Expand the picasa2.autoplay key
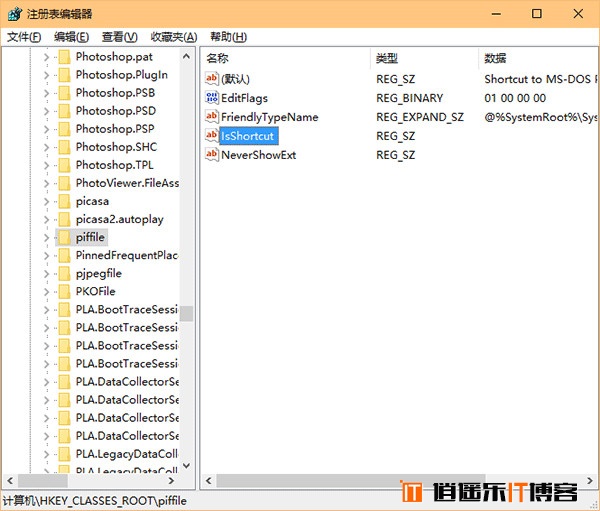Viewport: 600px width, 511px height. click(x=46, y=220)
